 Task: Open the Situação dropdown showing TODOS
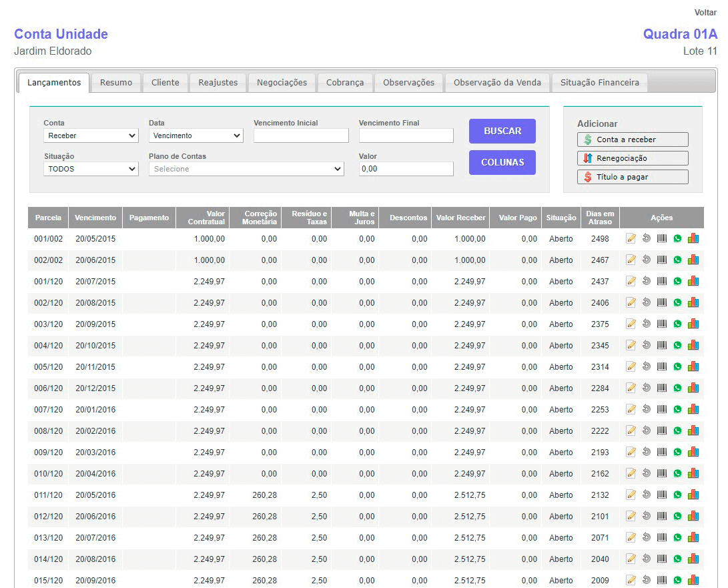point(91,169)
